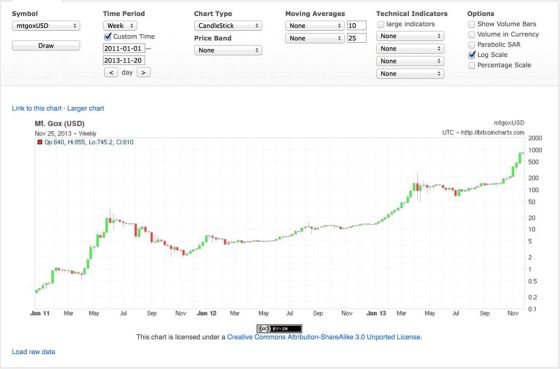Viewport: 560px width, 369px height.
Task: Open the Week time period dropdown
Action: pyautogui.click(x=120, y=26)
